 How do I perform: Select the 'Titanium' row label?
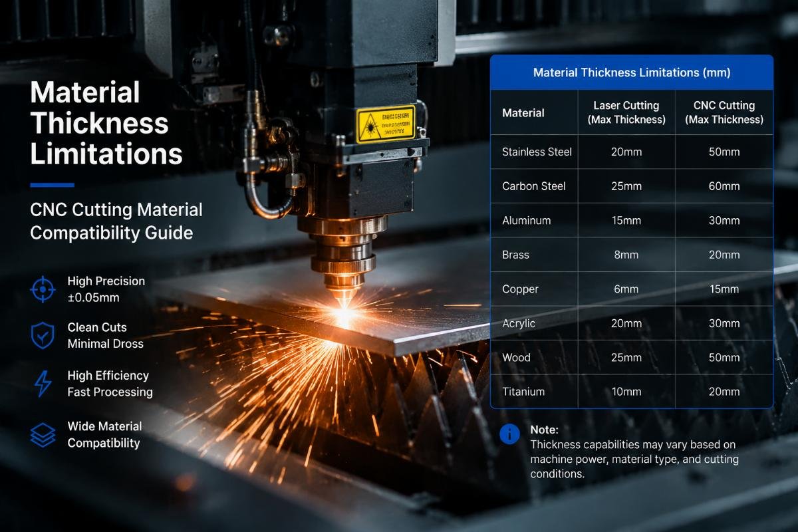(523, 392)
